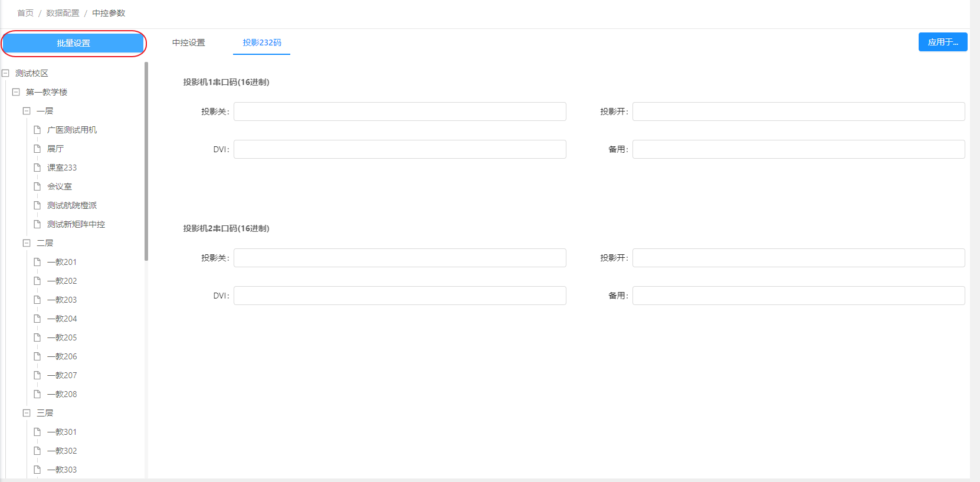The image size is (980, 482).
Task: Click the file icon beside 会议室
Action: click(37, 186)
